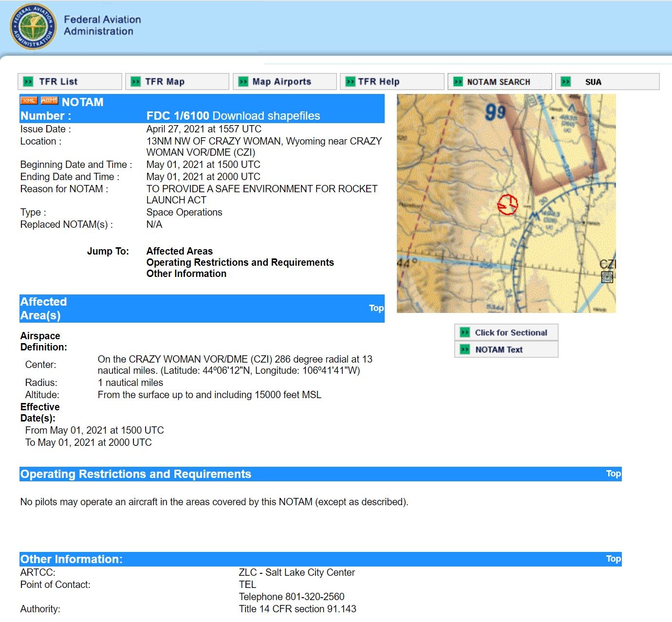The width and height of the screenshot is (672, 622).
Task: Open the TFR List tab
Action: coord(70,82)
